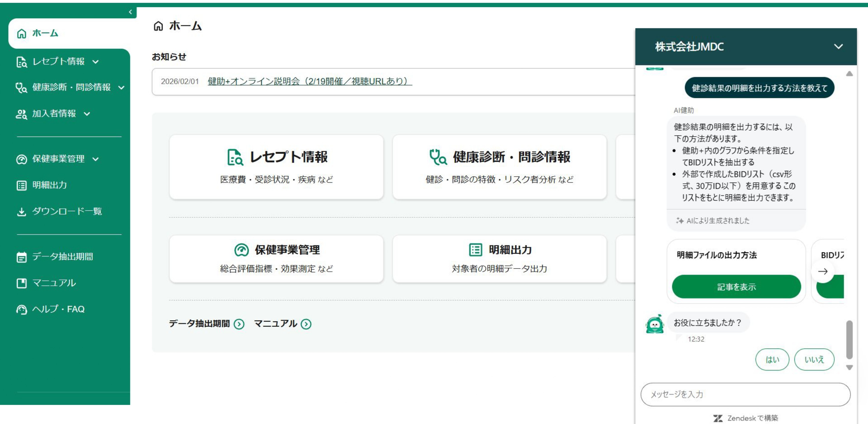
Task: Click the マニュアル book icon in sidebar
Action: point(21,283)
